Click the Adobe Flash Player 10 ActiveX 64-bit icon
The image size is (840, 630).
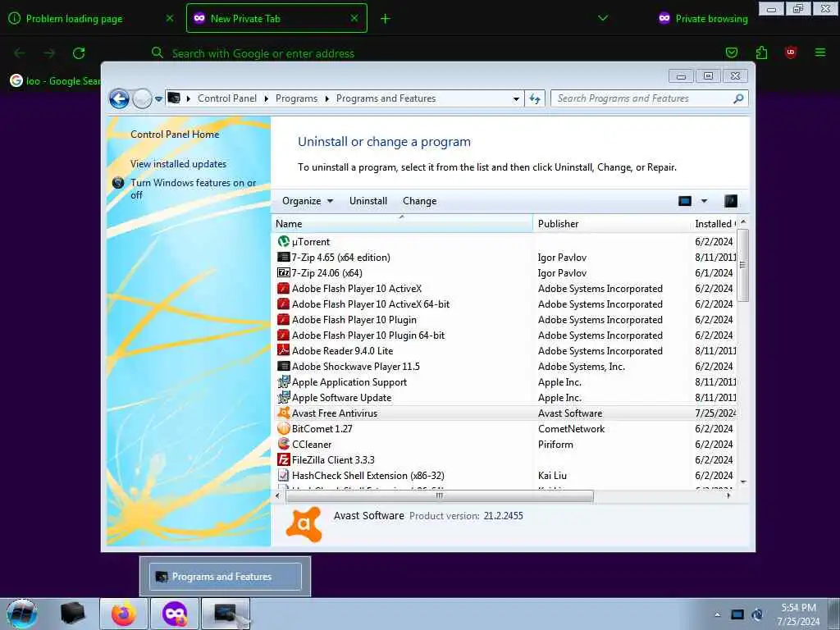click(283, 304)
